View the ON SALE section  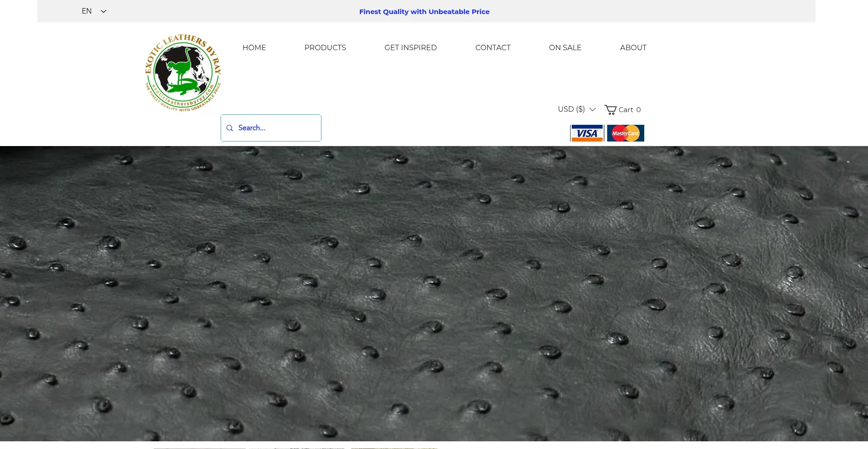565,47
